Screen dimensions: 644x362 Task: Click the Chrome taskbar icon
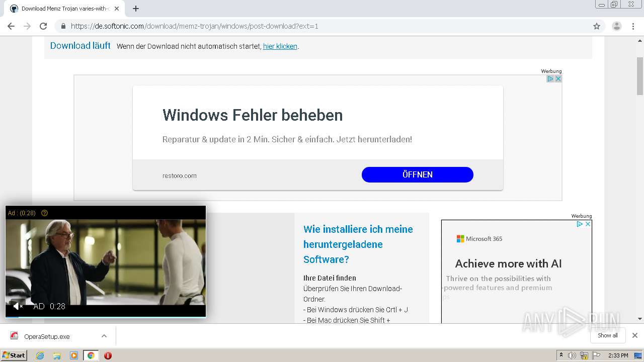91,355
